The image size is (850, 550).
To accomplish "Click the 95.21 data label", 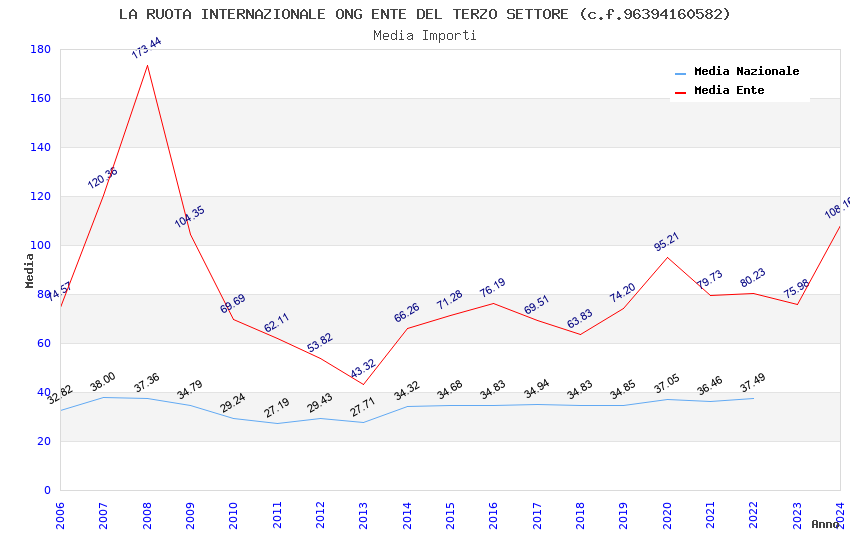I will click(666, 242).
